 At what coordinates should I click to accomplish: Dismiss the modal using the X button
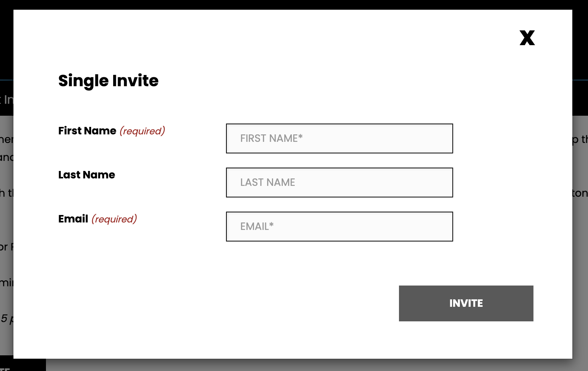tap(527, 38)
